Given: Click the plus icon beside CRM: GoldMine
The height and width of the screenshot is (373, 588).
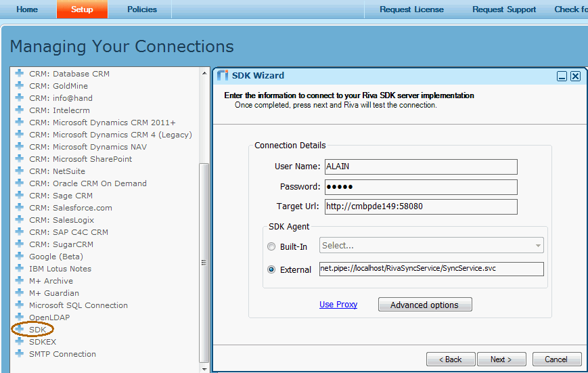Looking at the screenshot, I should pyautogui.click(x=20, y=86).
